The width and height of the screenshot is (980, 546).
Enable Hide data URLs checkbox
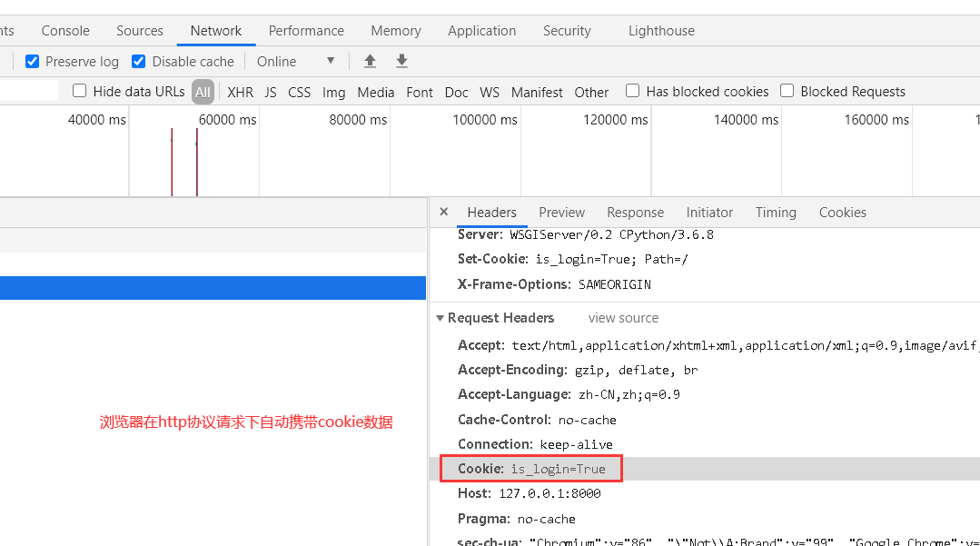[79, 91]
